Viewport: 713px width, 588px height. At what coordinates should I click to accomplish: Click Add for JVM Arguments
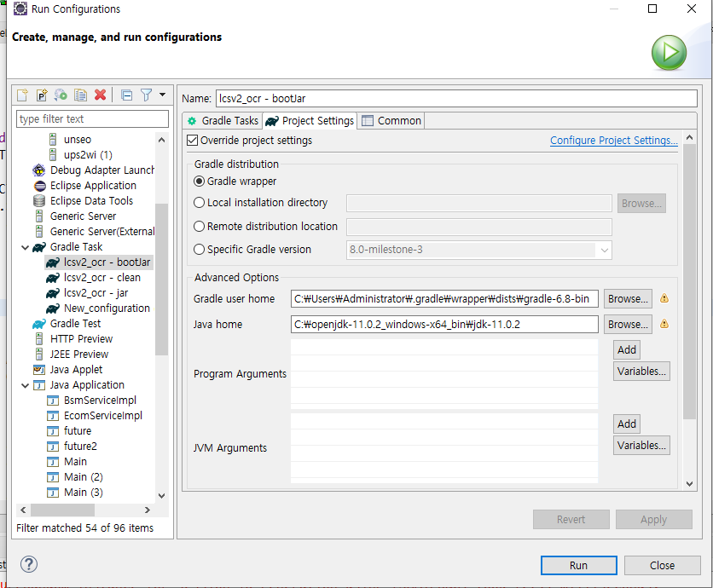point(627,424)
